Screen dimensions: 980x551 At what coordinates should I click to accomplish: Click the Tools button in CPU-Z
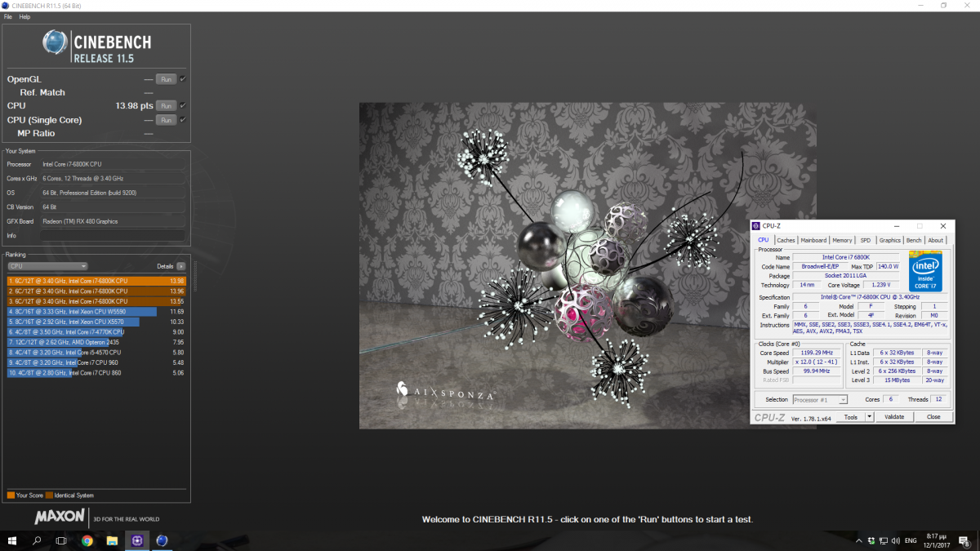[x=850, y=416]
